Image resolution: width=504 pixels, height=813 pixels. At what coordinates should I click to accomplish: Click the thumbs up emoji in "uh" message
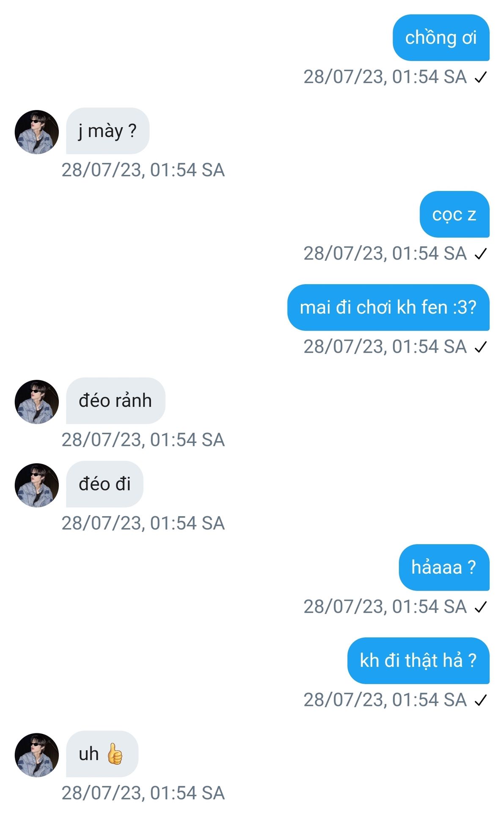(114, 754)
